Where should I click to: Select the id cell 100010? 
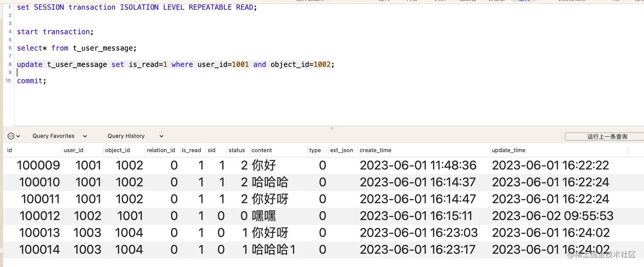[x=39, y=182]
